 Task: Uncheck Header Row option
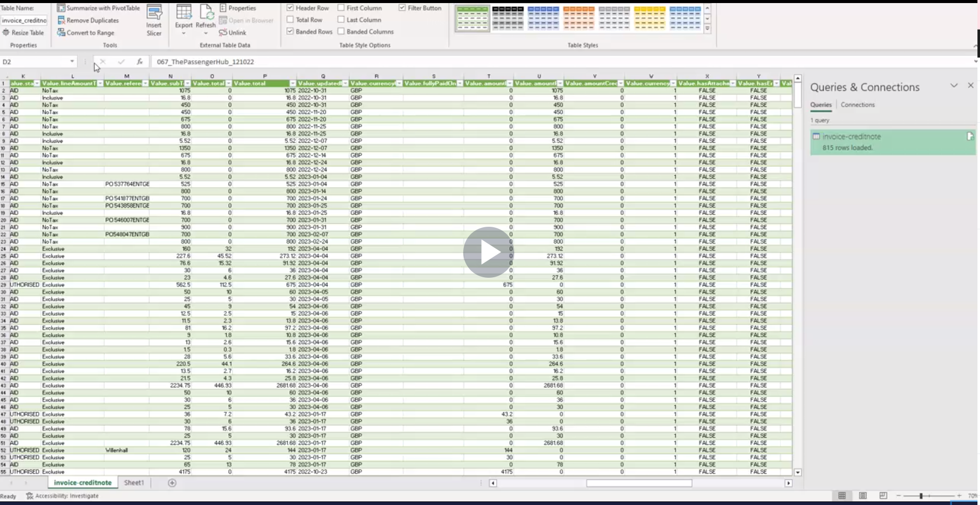(x=290, y=8)
